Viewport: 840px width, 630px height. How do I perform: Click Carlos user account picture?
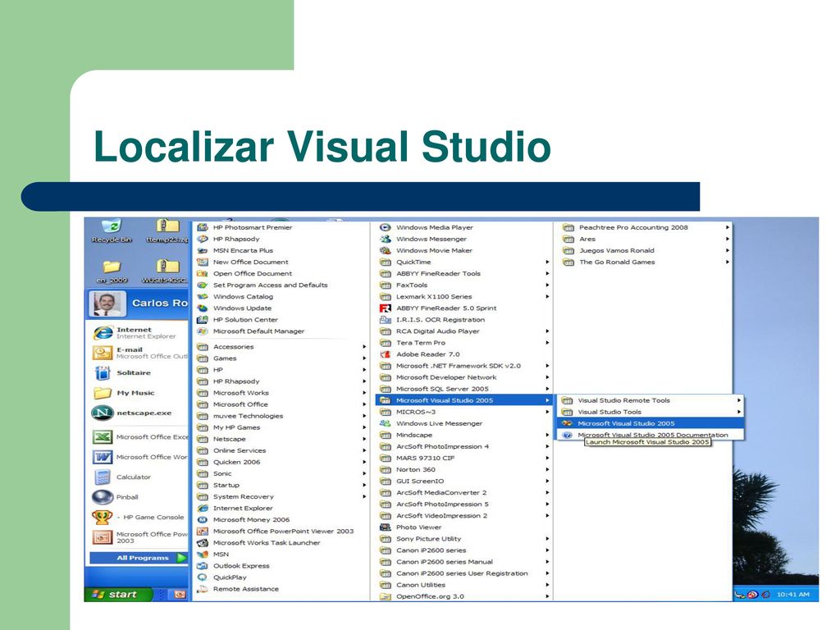coord(107,304)
